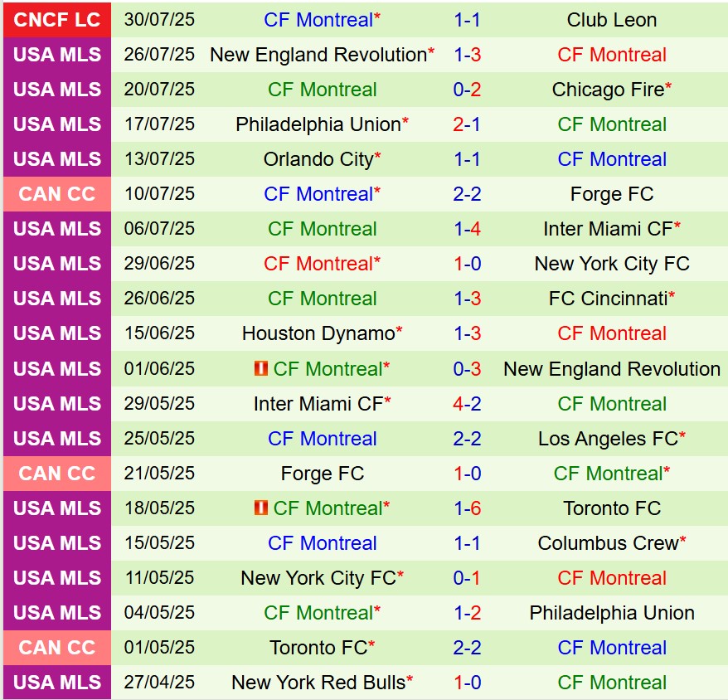Open the 0-2 score versus Chicago Fire
The height and width of the screenshot is (700, 728).
pos(468,90)
